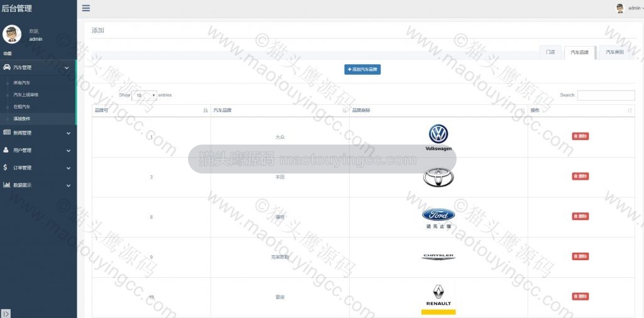Click the sidebar collapse arrow icon
This screenshot has width=644, height=318.
point(5,314)
